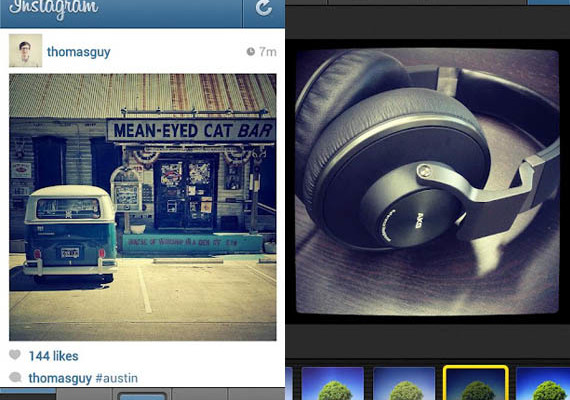The width and height of the screenshot is (570, 400).
Task: Open the thomasguy username beside the avatar
Action: click(x=79, y=52)
